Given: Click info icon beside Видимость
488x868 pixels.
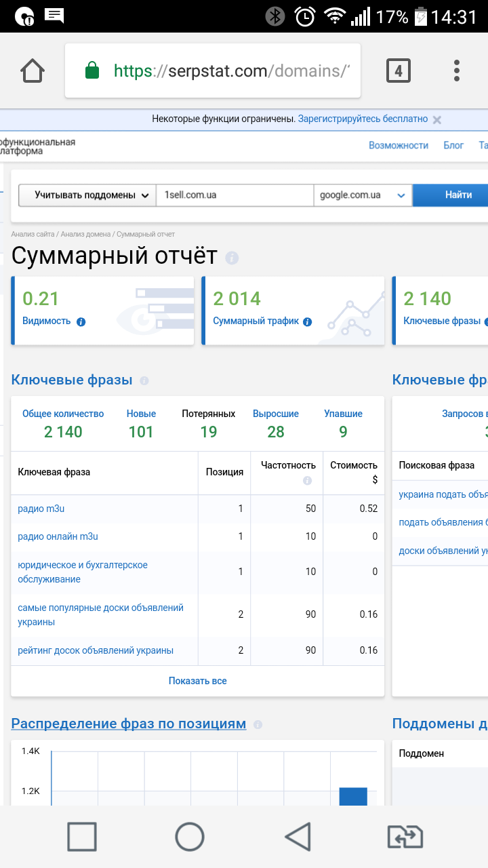Looking at the screenshot, I should (x=81, y=322).
